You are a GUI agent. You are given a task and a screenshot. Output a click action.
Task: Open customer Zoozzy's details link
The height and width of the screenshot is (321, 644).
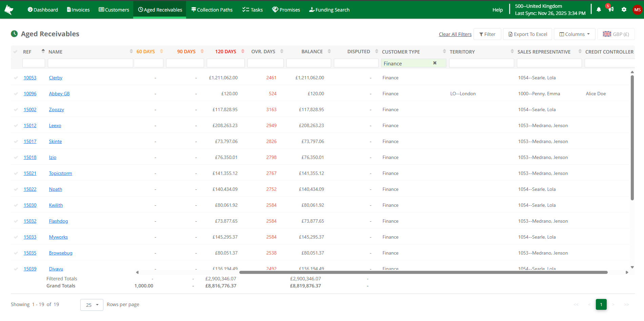point(56,109)
